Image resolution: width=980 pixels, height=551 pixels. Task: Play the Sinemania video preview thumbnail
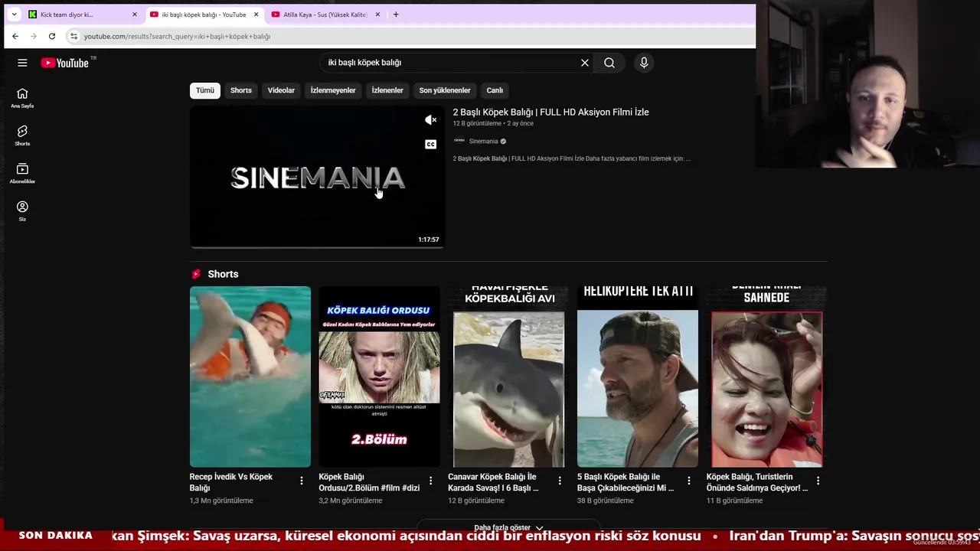[317, 177]
